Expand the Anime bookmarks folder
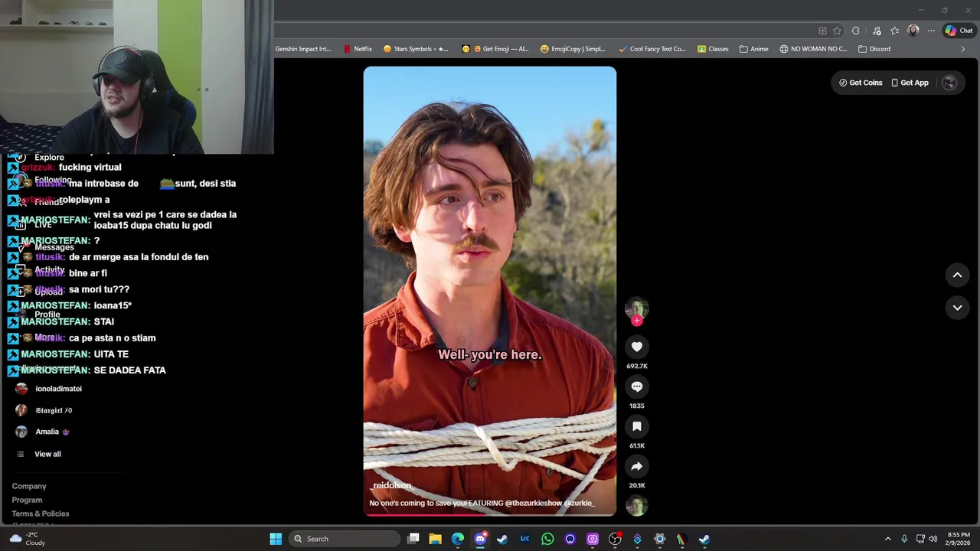Screen dimensions: 980x551 click(754, 49)
